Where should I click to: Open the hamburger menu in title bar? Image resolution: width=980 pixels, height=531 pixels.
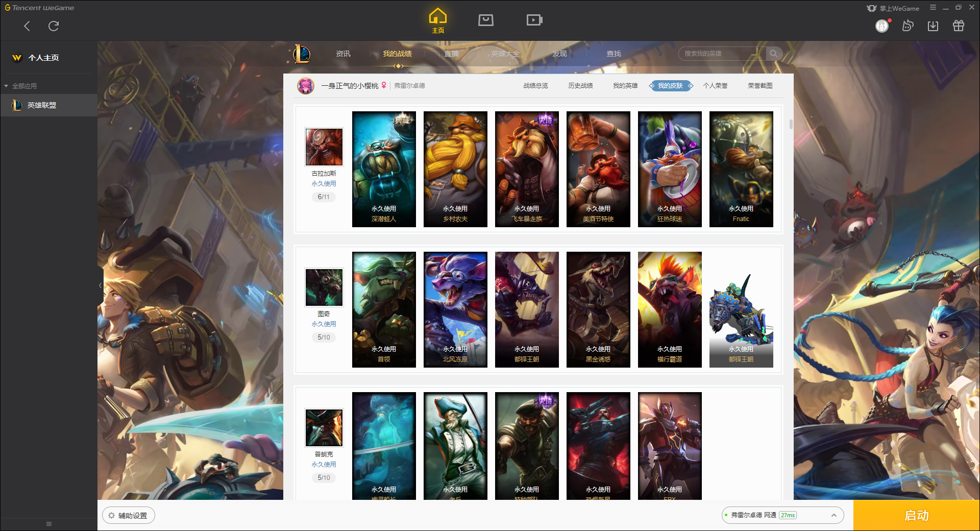pyautogui.click(x=933, y=8)
